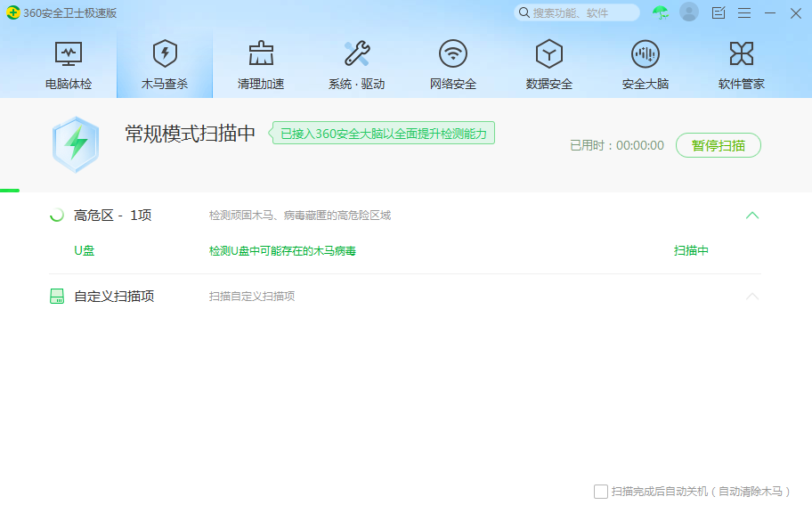This screenshot has height=513, width=812.
Task: Collapse the 自定义扫描项 section
Action: [752, 297]
